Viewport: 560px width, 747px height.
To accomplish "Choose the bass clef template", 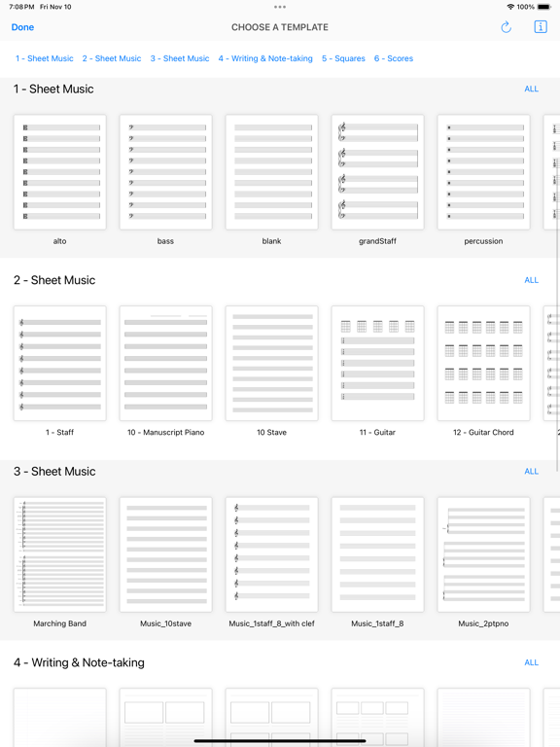I will coord(165,172).
